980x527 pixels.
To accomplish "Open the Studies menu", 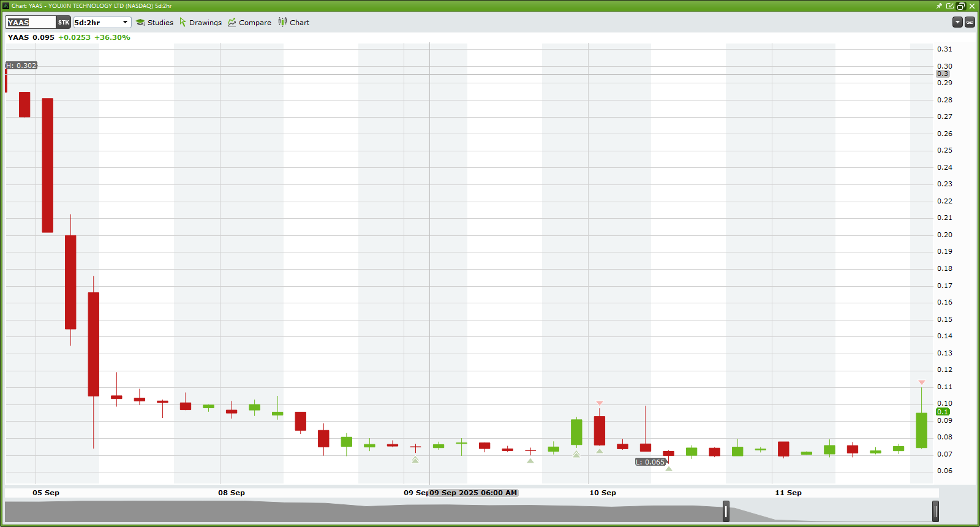I will (160, 23).
